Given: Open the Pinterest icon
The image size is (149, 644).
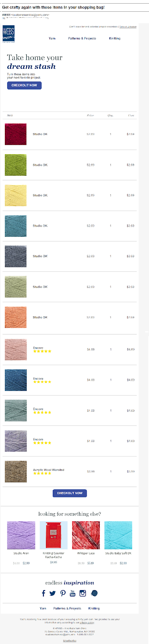Looking at the screenshot, I should click(63, 593).
